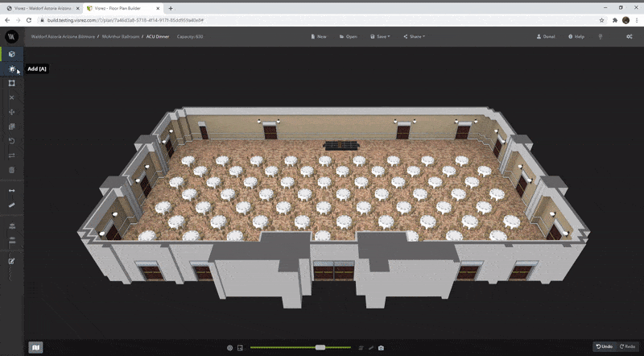This screenshot has height=356, width=644.
Task: Click the Add item tool
Action: (x=11, y=68)
